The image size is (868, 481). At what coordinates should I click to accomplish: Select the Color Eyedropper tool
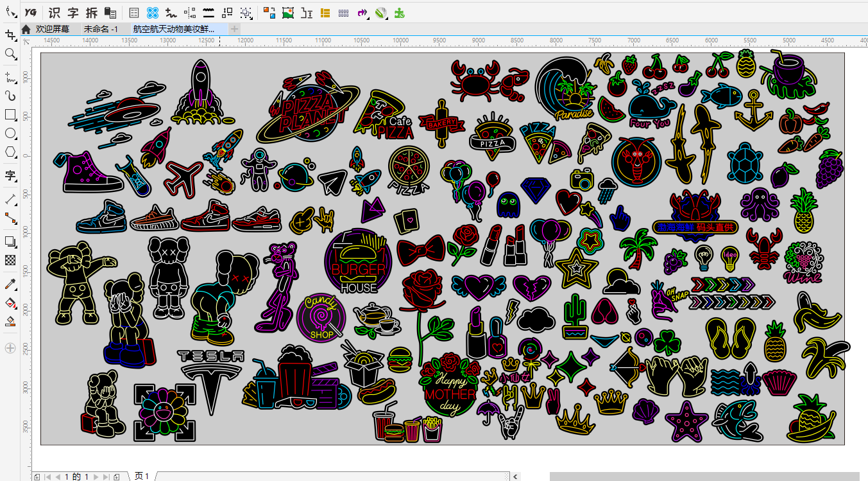10,283
